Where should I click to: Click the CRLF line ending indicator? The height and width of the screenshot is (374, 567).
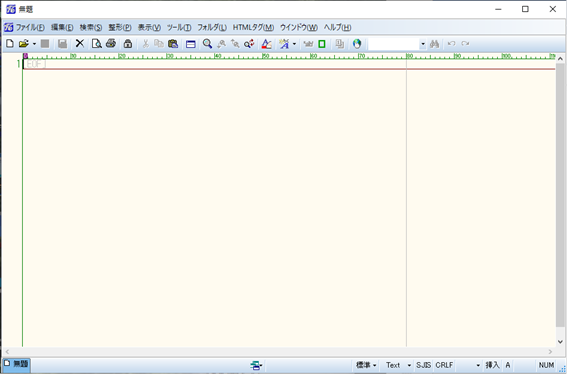coord(444,365)
